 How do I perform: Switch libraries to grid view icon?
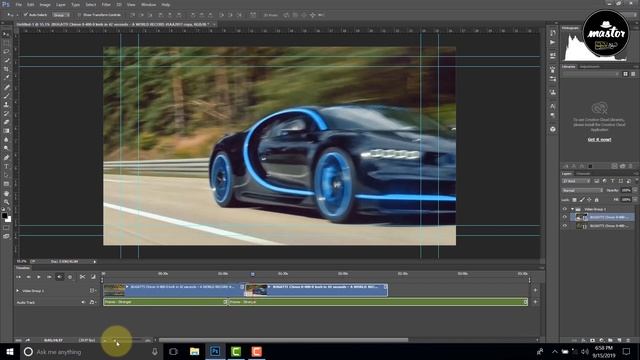click(x=625, y=74)
